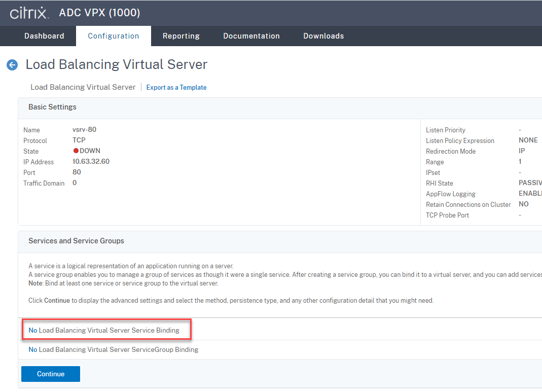Viewport: 542px width, 392px height.
Task: Open the Service Binding link
Action: pos(106,330)
